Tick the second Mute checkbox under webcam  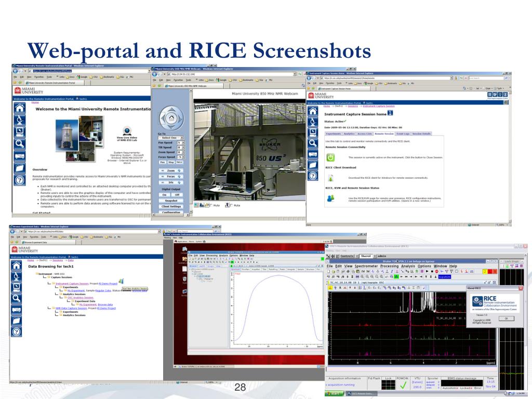[231, 205]
